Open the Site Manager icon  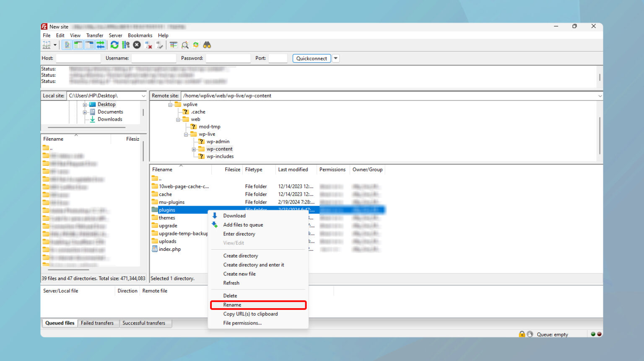(x=46, y=45)
